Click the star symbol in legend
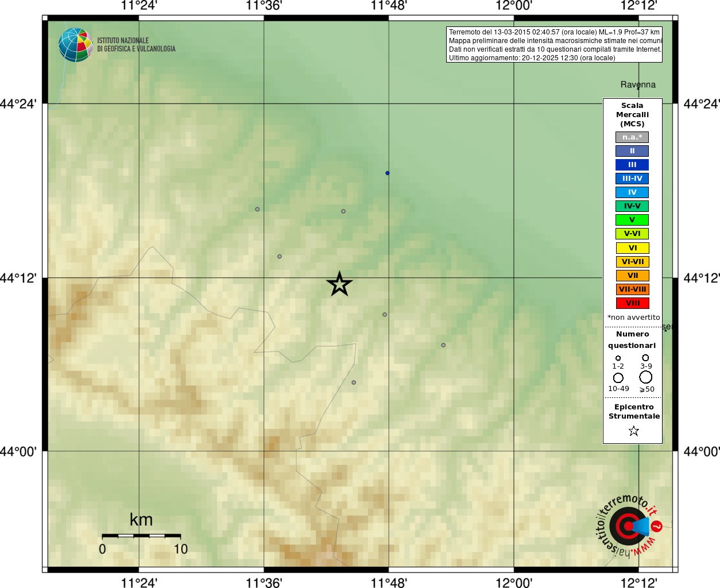Viewport: 720px width, 588px height. 634,431
